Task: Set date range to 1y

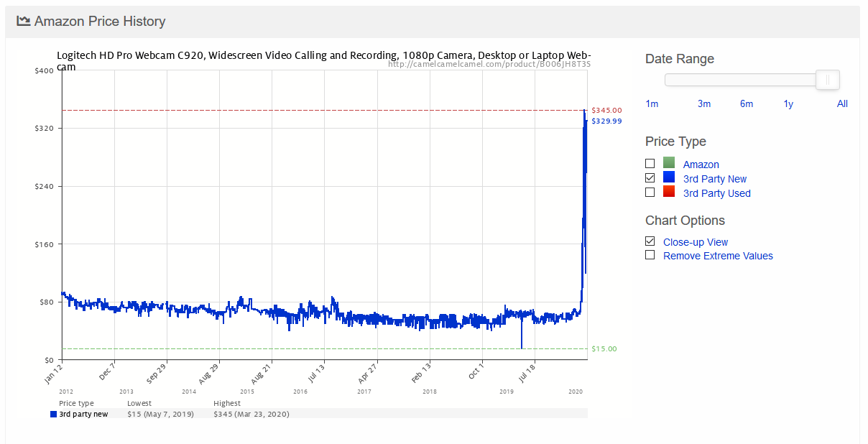Action: (788, 103)
